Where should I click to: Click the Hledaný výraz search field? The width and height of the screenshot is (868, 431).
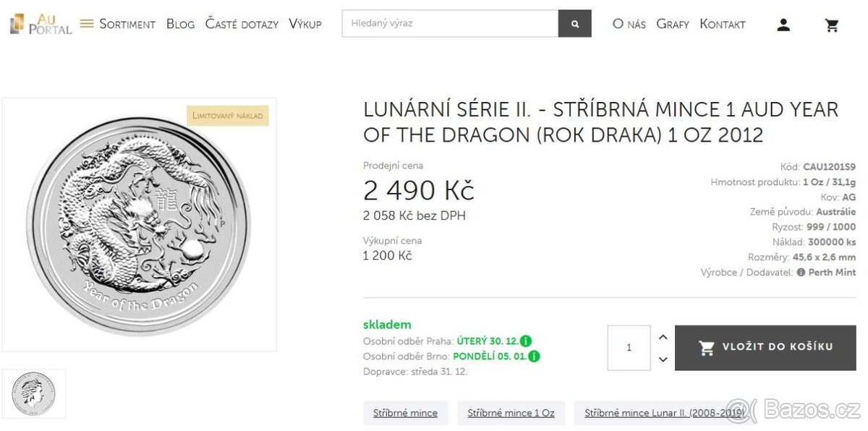point(448,23)
